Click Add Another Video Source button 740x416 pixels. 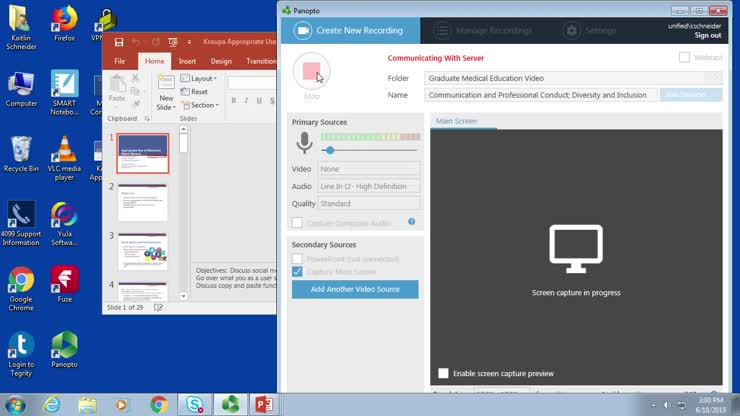coord(355,289)
